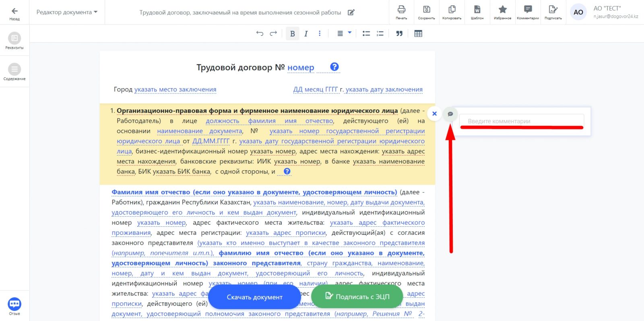Open help icon after 'с одной стороны, и'
Screen dimensions: 644x321
[287, 171]
